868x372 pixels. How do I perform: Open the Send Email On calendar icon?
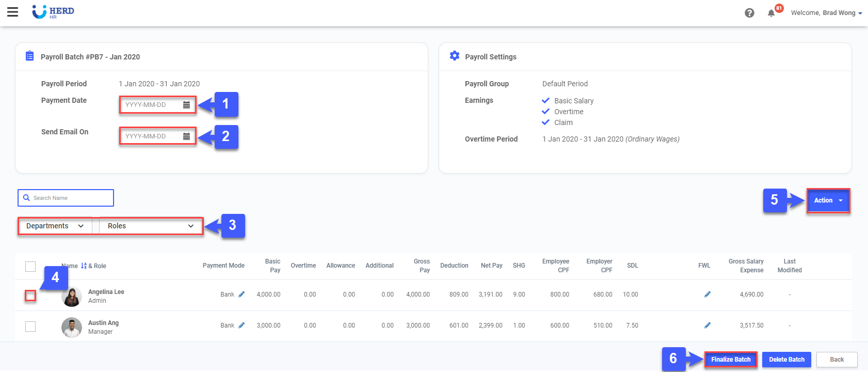tap(186, 136)
